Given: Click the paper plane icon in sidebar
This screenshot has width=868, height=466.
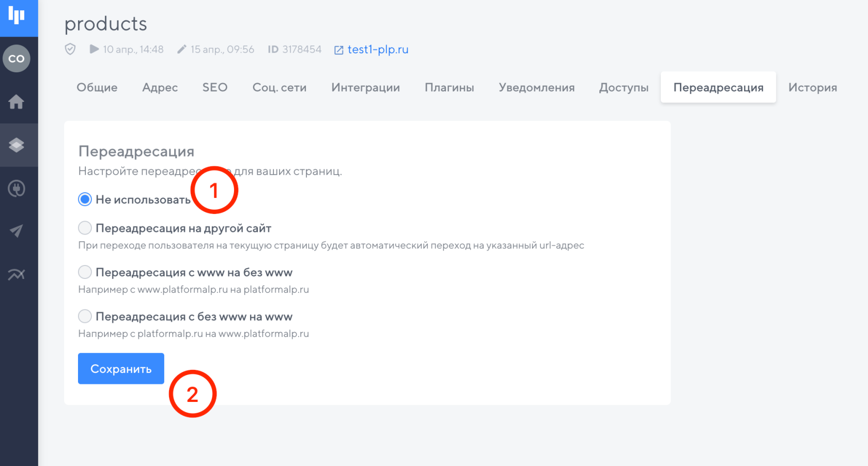Looking at the screenshot, I should pos(17,231).
